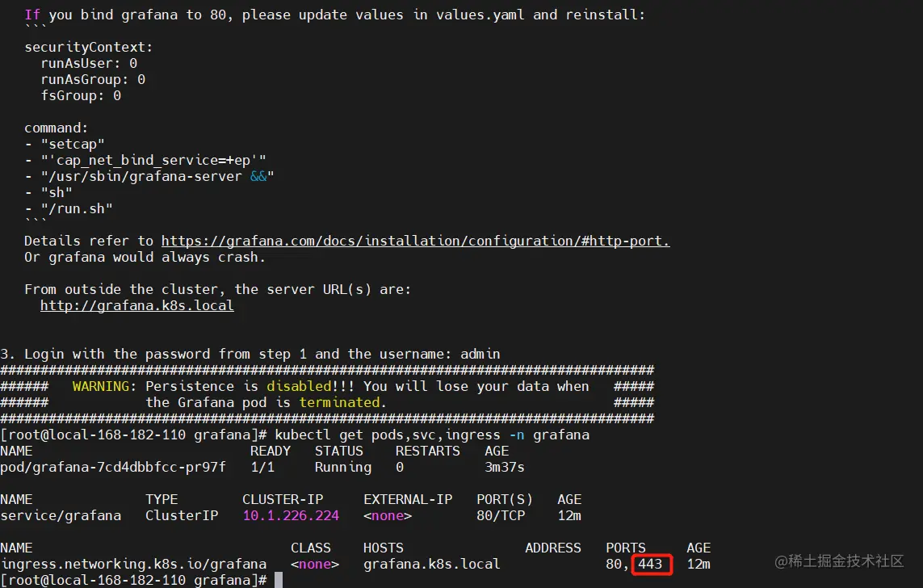The image size is (923, 588).
Task: Select the 'fsGroup: 0' line
Action: coord(81,95)
